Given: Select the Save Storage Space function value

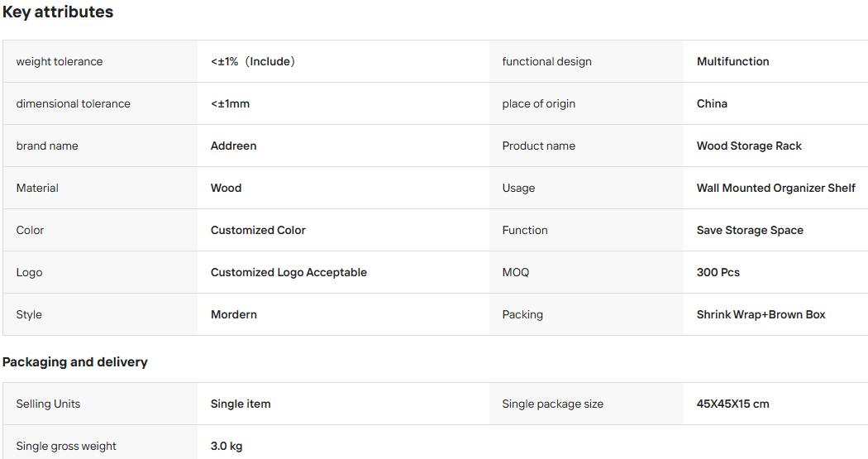Looking at the screenshot, I should [750, 230].
